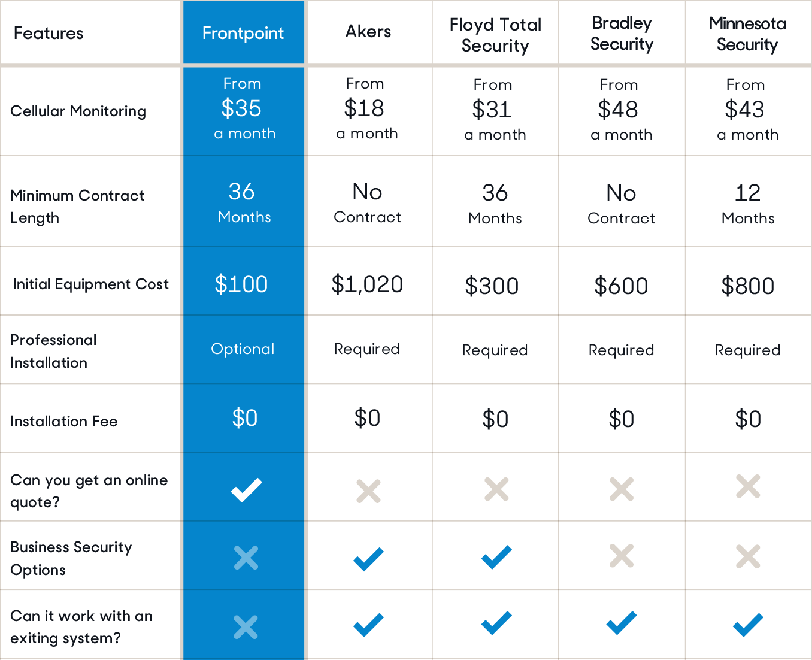Click Minnesota Security's existing system checkmark

[x=748, y=625]
